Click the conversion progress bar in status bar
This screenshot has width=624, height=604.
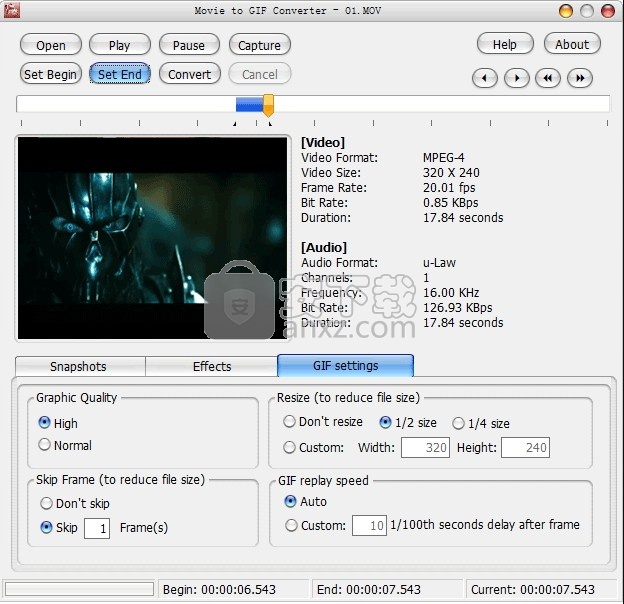point(79,589)
